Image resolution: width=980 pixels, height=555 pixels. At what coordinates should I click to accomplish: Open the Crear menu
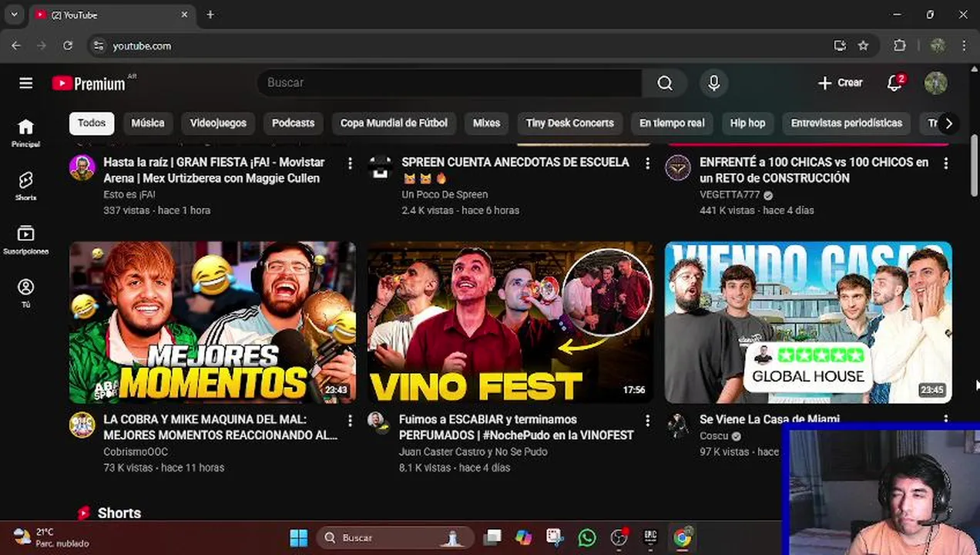(840, 83)
